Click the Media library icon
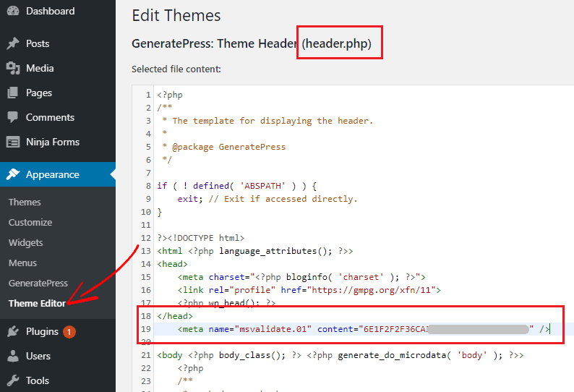 point(13,68)
